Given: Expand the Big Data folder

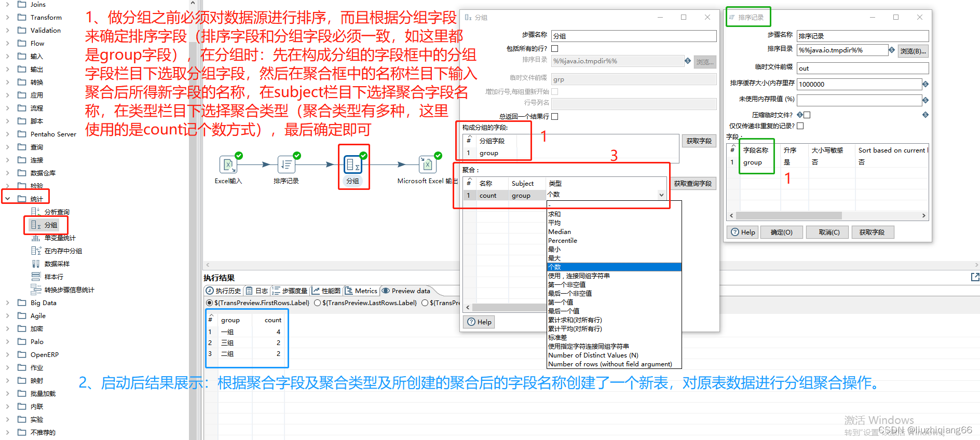Looking at the screenshot, I should coord(7,302).
